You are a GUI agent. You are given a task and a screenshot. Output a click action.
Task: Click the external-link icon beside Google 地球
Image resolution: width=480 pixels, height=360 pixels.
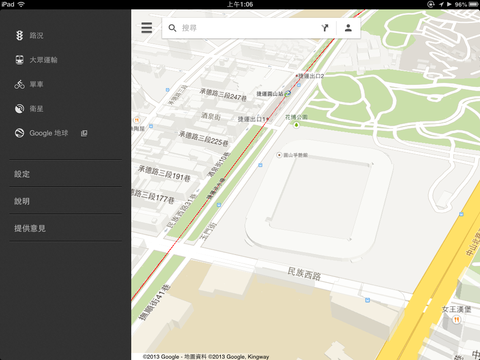click(x=84, y=133)
